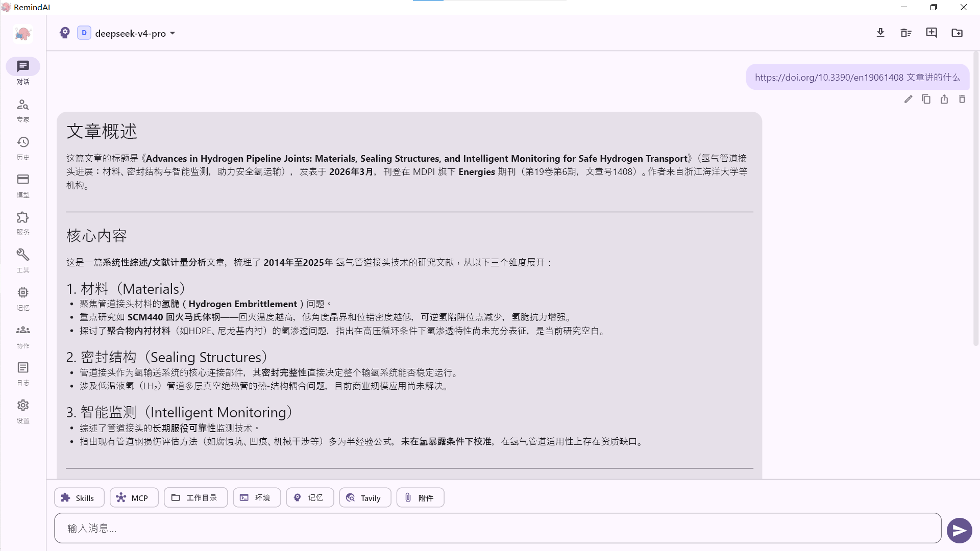Focus the 输入消息 message input field

click(498, 528)
